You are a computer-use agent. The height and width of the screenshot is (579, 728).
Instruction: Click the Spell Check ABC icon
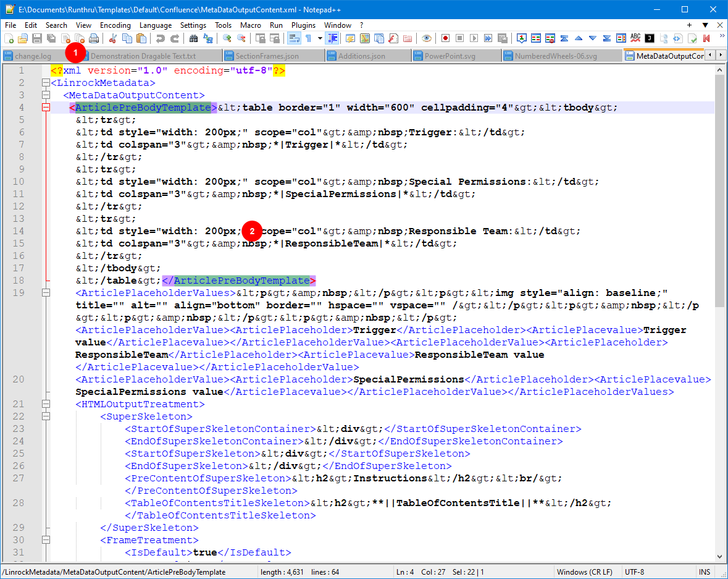click(635, 38)
